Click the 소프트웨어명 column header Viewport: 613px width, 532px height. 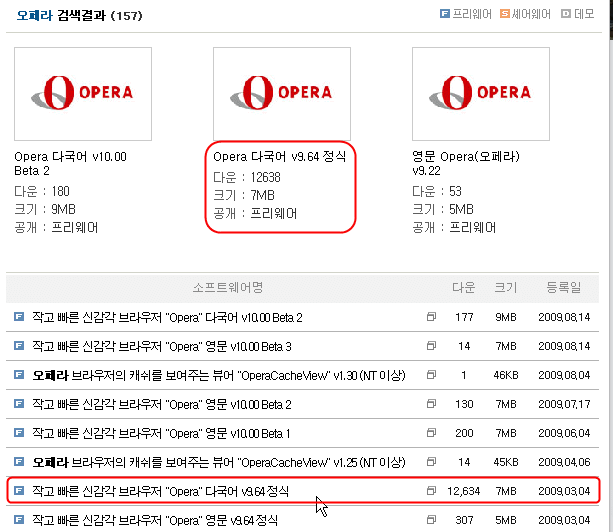click(x=228, y=288)
